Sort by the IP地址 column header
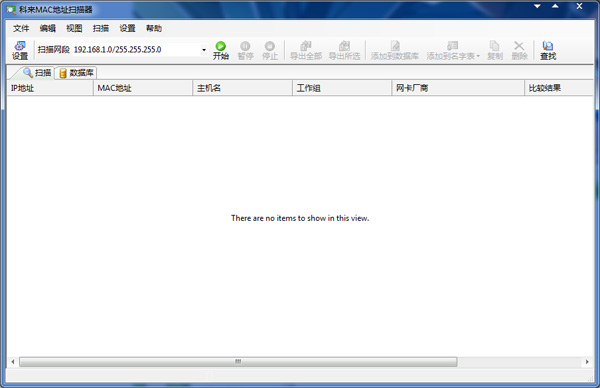 pyautogui.click(x=50, y=88)
